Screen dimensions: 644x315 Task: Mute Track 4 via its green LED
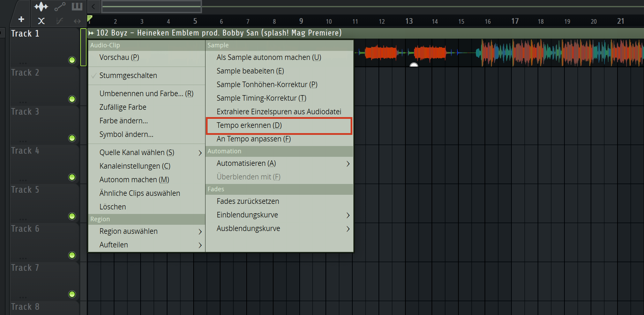pos(72,177)
